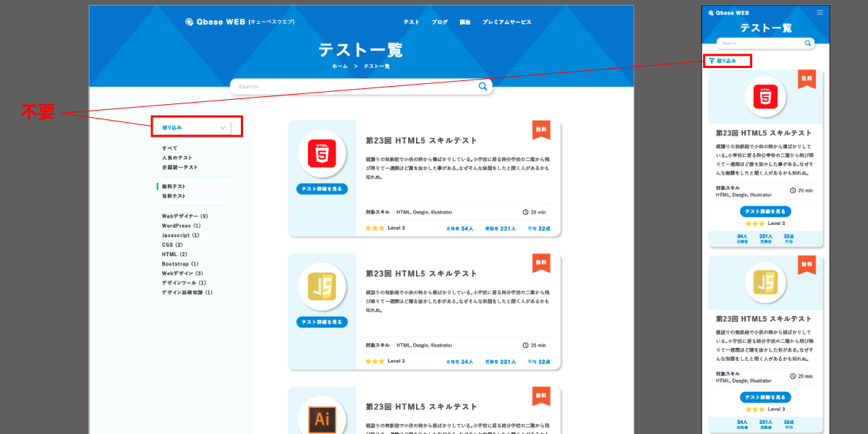Filter by WordPress (1) category

pos(182,226)
